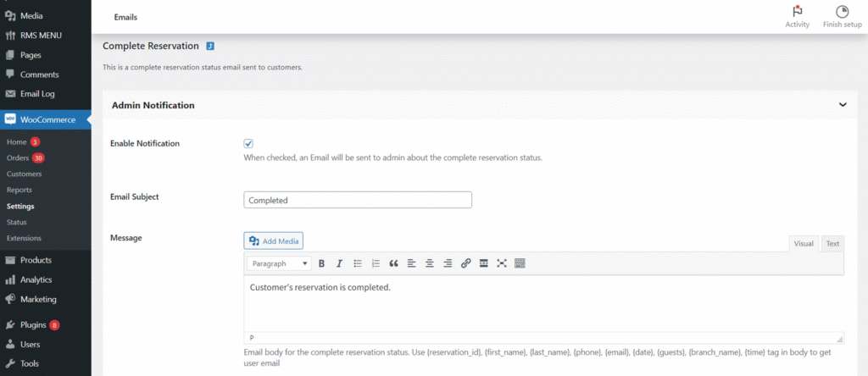Insert a link using the chain icon
The width and height of the screenshot is (868, 376).
pyautogui.click(x=465, y=263)
